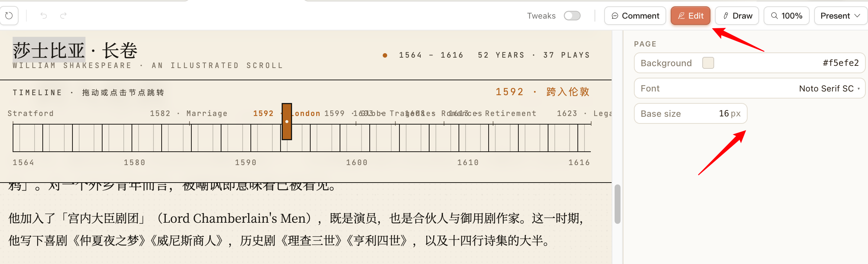This screenshot has width=868, height=264.
Task: Click the 1592 London timeline label
Action: (x=286, y=113)
